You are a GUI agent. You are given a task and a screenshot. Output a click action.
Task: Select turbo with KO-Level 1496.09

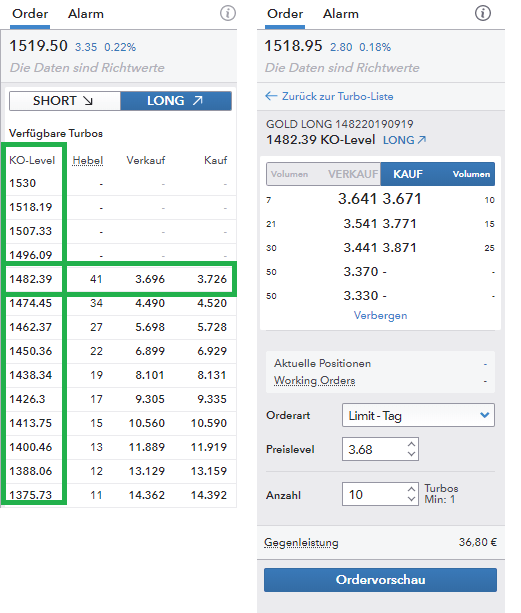coord(119,255)
